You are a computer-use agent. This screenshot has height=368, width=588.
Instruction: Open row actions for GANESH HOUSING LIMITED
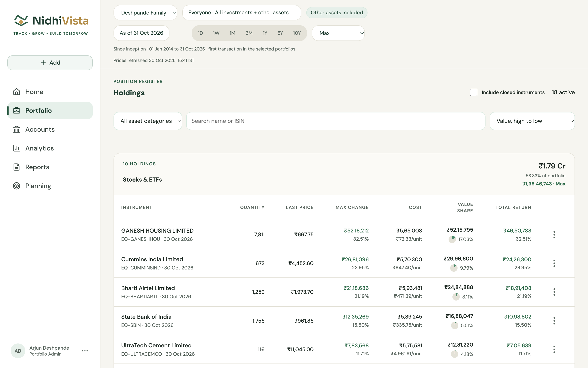click(x=554, y=235)
